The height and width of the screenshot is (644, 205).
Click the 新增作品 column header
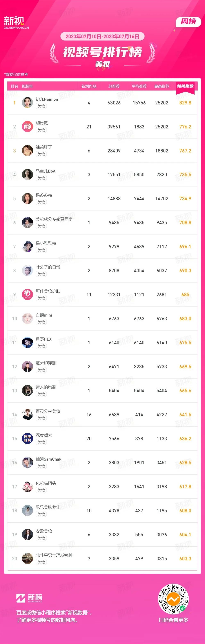pyautogui.click(x=89, y=86)
